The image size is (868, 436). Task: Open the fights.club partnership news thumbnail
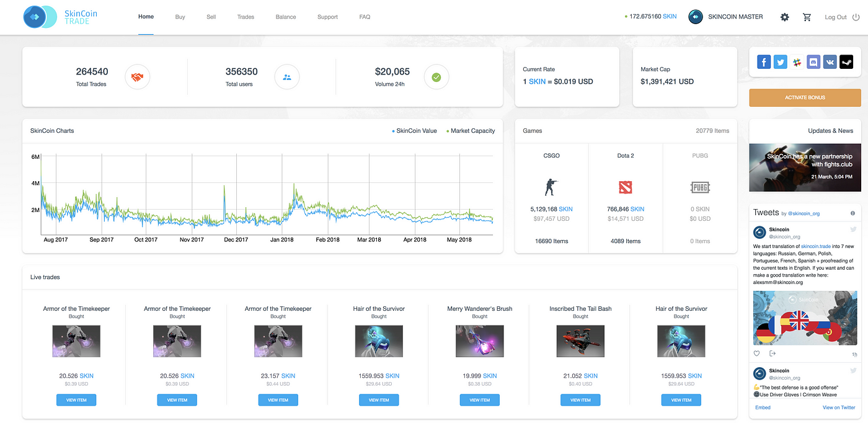coord(805,167)
